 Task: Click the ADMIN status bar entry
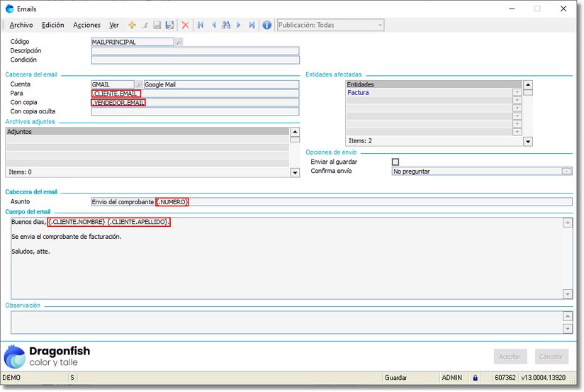pyautogui.click(x=451, y=377)
